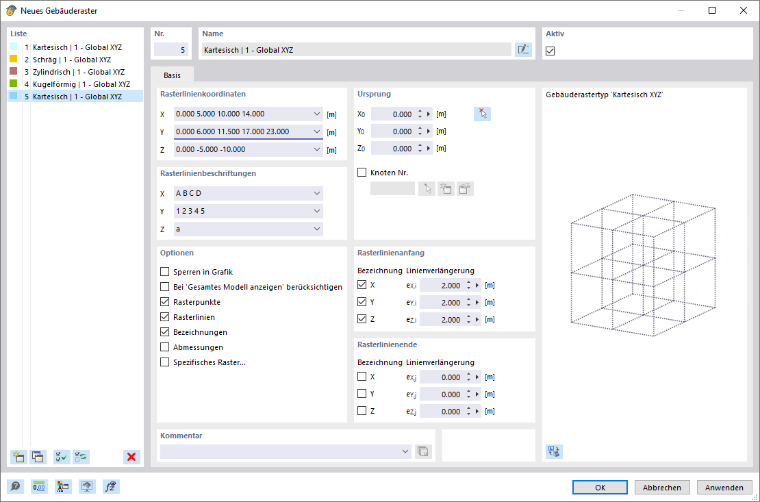Image resolution: width=760 pixels, height=502 pixels.
Task: Click the new building grid icon below Liste
Action: [18, 457]
